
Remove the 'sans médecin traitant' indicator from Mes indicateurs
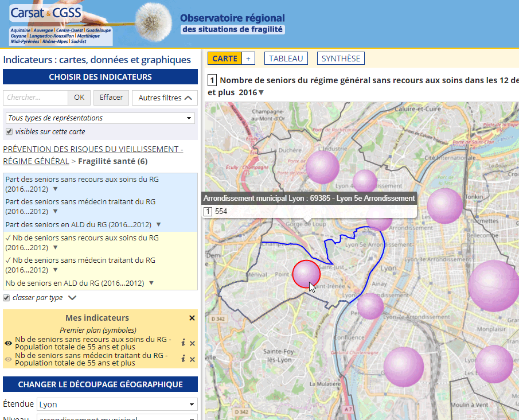[192, 359]
